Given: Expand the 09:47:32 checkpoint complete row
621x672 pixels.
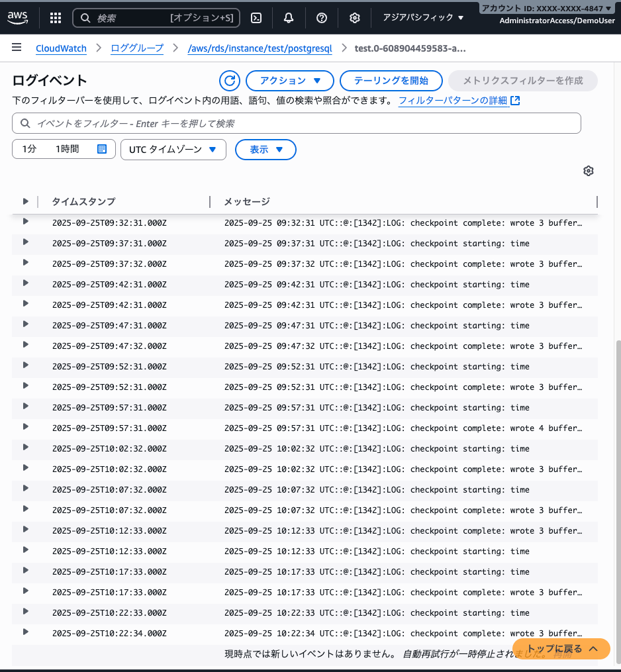Looking at the screenshot, I should click(x=25, y=345).
